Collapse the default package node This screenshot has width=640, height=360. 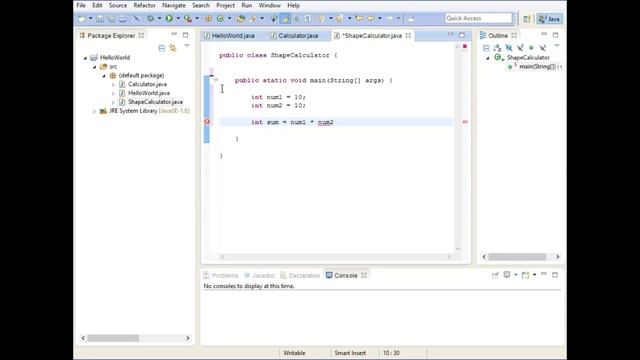pyautogui.click(x=104, y=76)
